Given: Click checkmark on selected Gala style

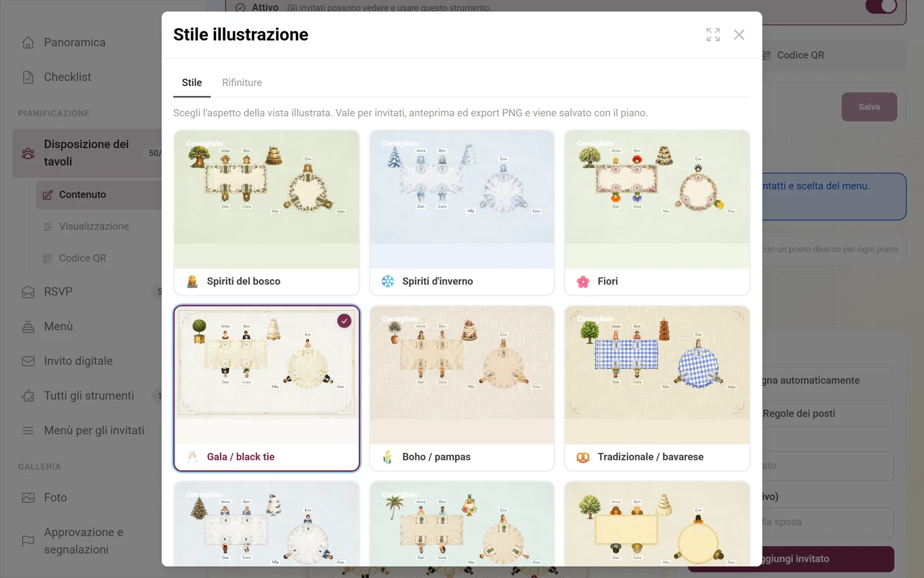Looking at the screenshot, I should pyautogui.click(x=345, y=320).
